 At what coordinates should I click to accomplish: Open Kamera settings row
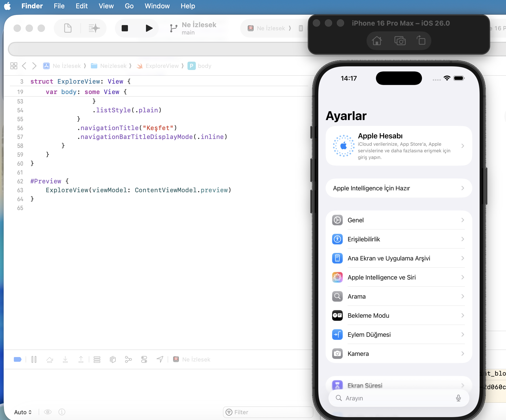399,353
